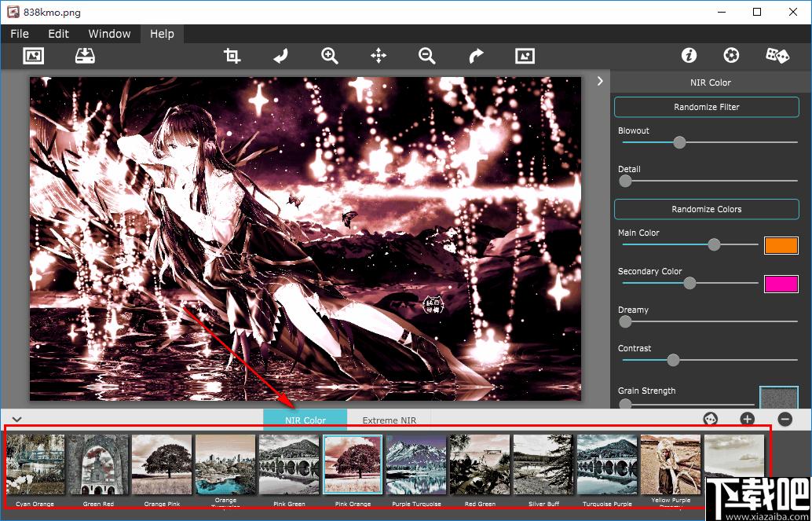812x521 pixels.
Task: Adjust the Blowout slider handle
Action: (x=679, y=142)
